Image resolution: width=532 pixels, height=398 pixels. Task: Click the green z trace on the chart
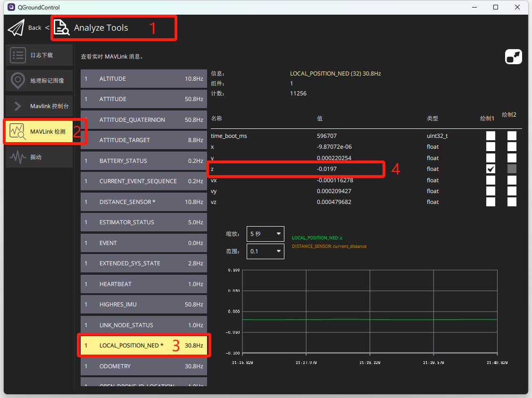click(x=370, y=320)
